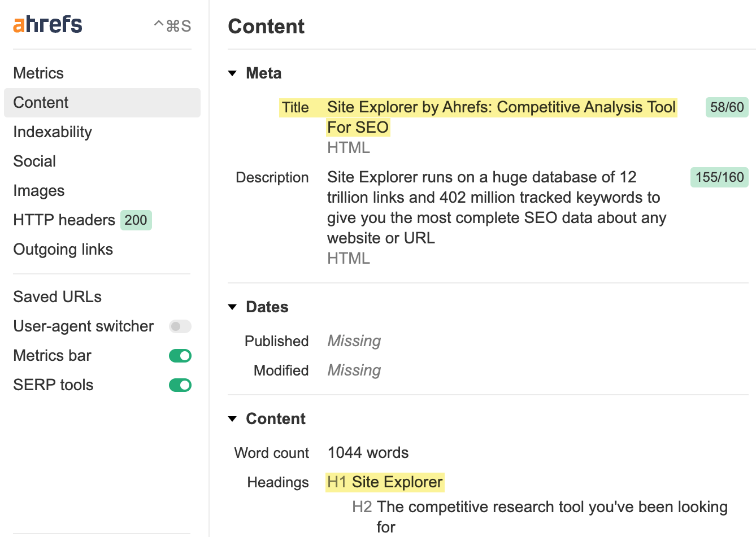The width and height of the screenshot is (756, 537).
Task: Collapse the Dates section
Action: point(233,307)
